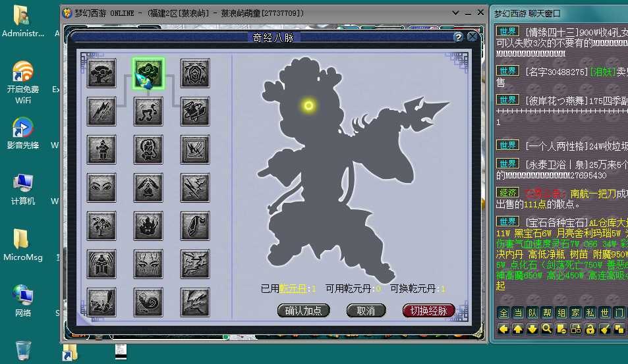Click player name [彼岸花つ燕舞] in chat
Viewport: 628px width, 364px height.
556,101
